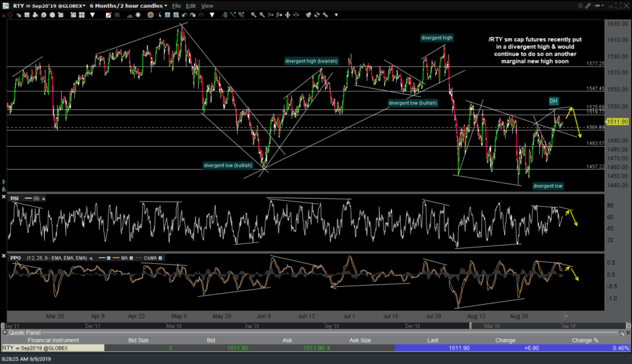Edit RSI study parameters icon
The image size is (632, 364).
(x=43, y=198)
